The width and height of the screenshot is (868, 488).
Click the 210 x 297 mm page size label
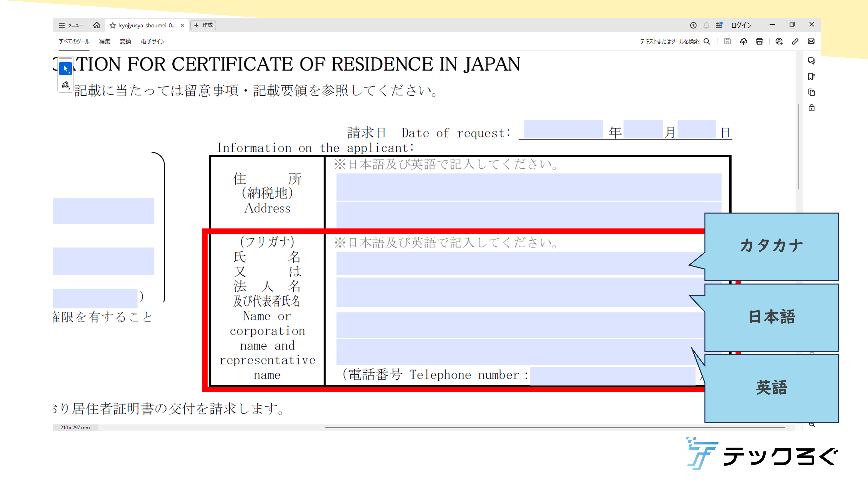75,428
